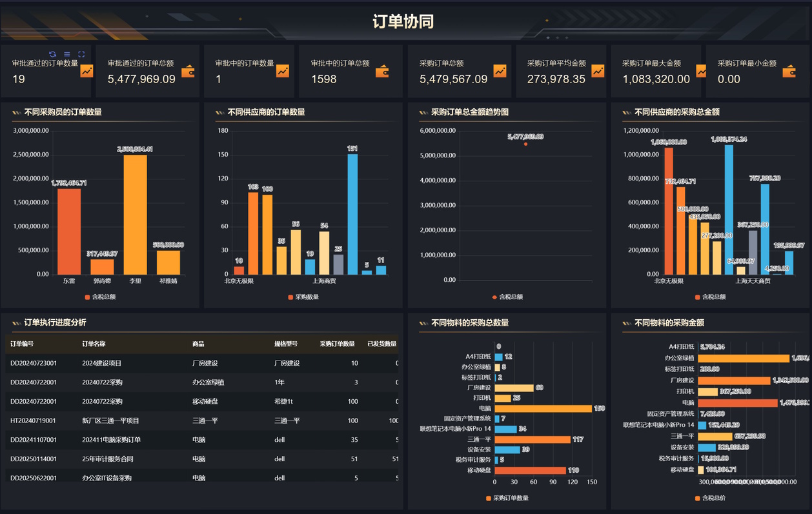Click the trend icon on 采购订单总额 card
This screenshot has height=514, width=812.
(500, 71)
